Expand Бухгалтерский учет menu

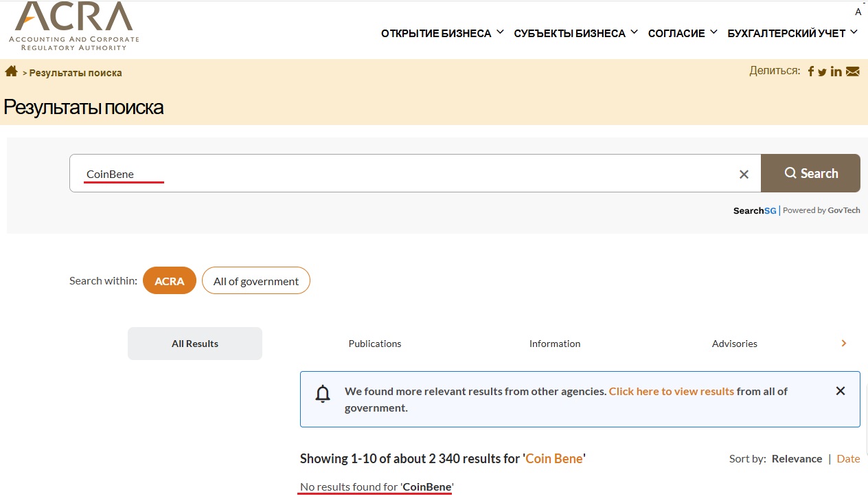793,33
